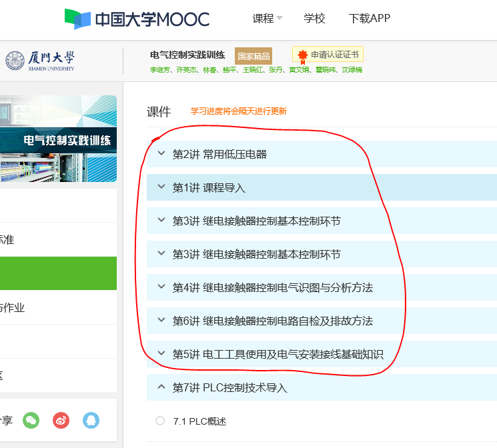Image resolution: width=497 pixels, height=448 pixels.
Task: Click the Xiamen University emblem logo
Action: pos(15,61)
